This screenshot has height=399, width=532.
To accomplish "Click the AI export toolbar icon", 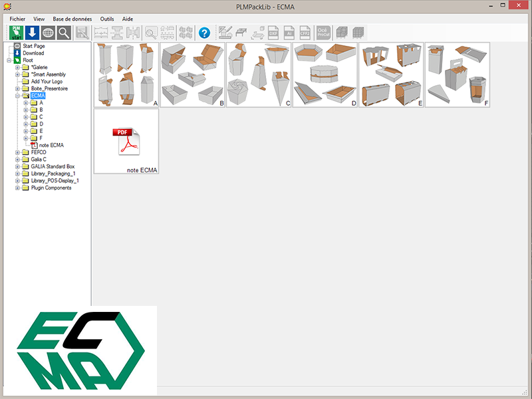I will (x=289, y=33).
